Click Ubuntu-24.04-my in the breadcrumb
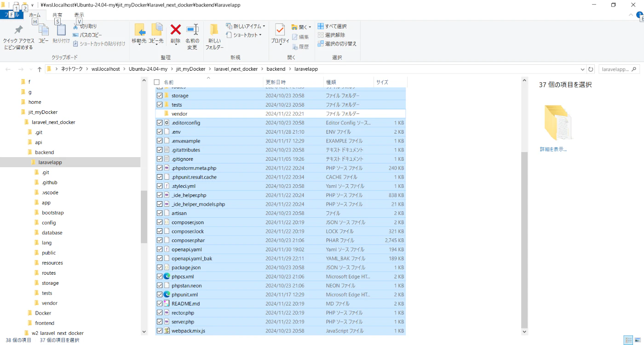The height and width of the screenshot is (345, 644). tap(148, 69)
